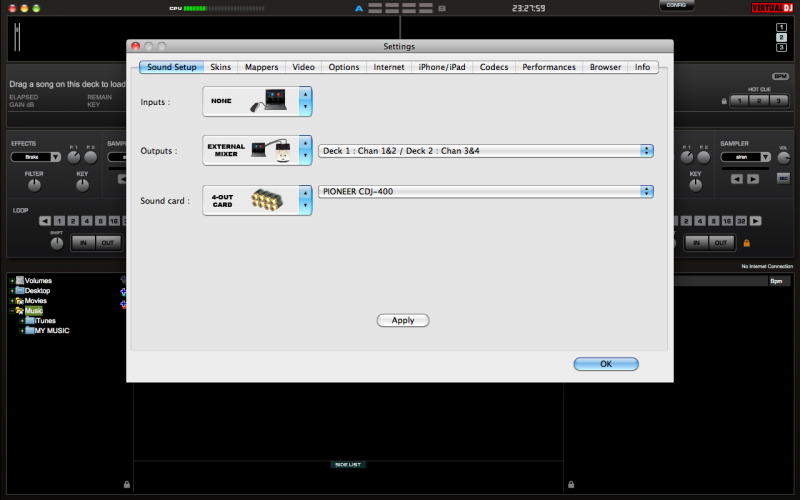Open the Mappers tab
Viewport: 800px width, 500px height.
(262, 67)
